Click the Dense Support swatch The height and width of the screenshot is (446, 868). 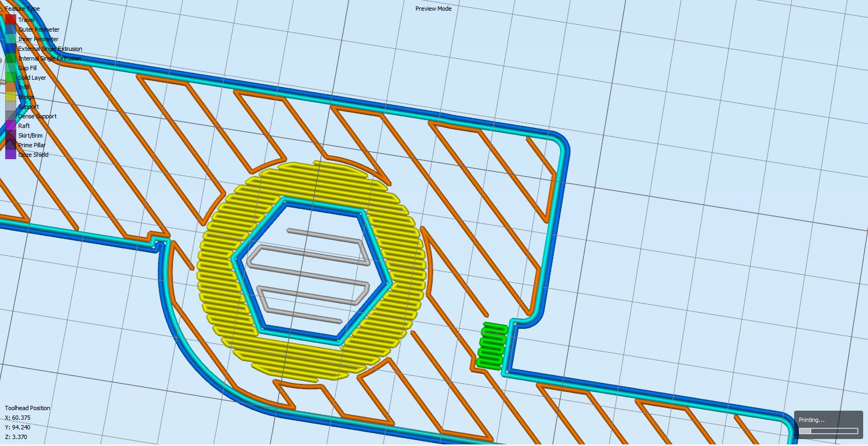[x=11, y=116]
